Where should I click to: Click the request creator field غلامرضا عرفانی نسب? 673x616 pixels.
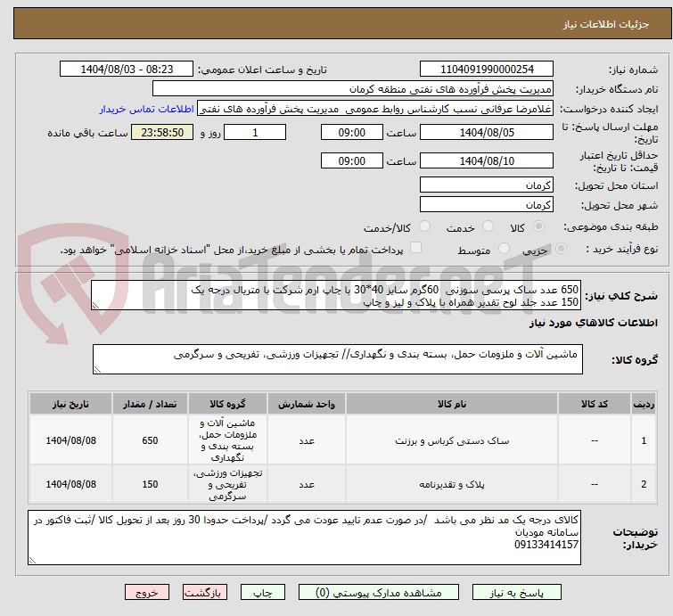coord(375,109)
